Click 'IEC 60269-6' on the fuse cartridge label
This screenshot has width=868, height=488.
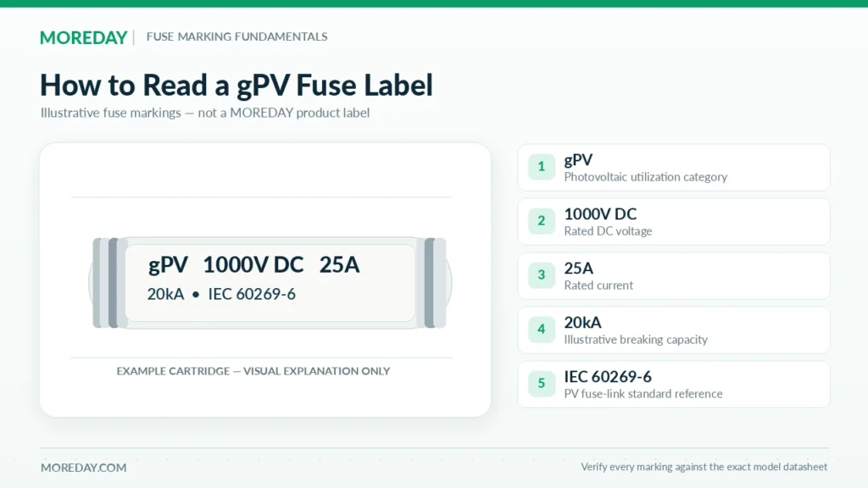pos(252,294)
